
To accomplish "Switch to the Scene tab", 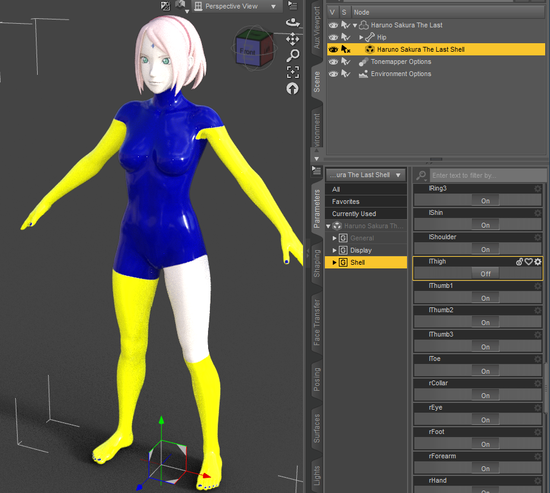I will [317, 82].
